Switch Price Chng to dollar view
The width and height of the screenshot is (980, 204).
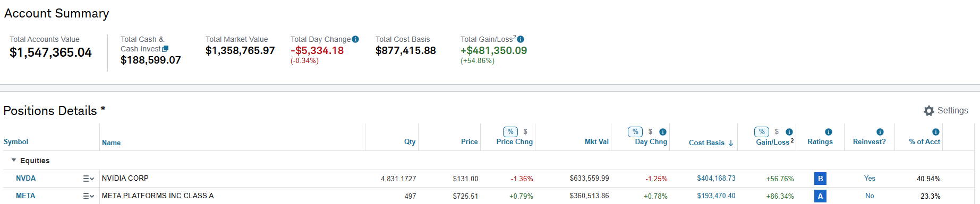coord(525,132)
